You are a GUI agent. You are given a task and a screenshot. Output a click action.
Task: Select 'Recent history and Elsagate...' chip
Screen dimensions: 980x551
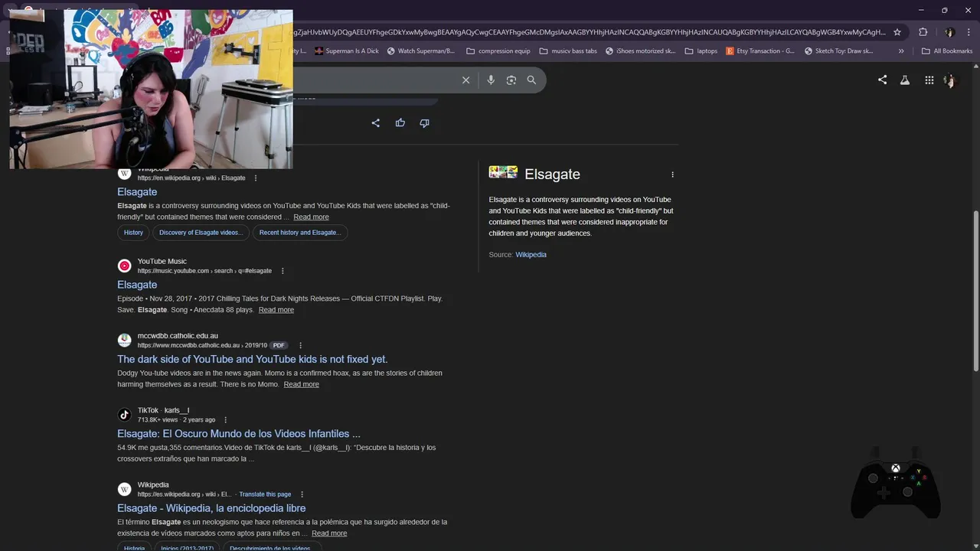[300, 233]
